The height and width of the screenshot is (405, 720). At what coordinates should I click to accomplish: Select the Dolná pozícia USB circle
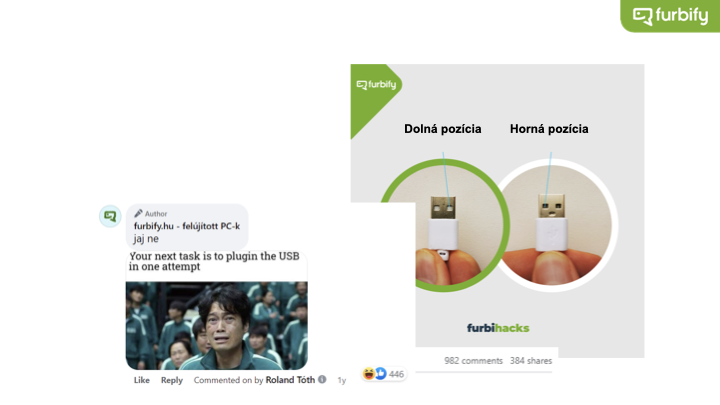444,225
